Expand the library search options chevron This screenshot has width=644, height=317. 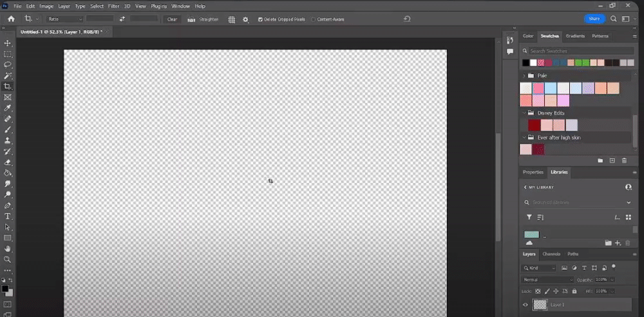pyautogui.click(x=629, y=203)
